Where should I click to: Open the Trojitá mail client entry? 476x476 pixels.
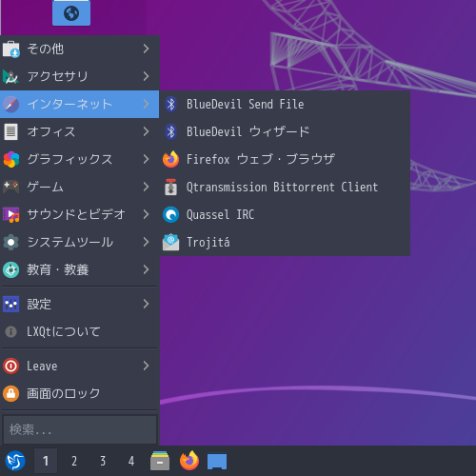pyautogui.click(x=285, y=242)
